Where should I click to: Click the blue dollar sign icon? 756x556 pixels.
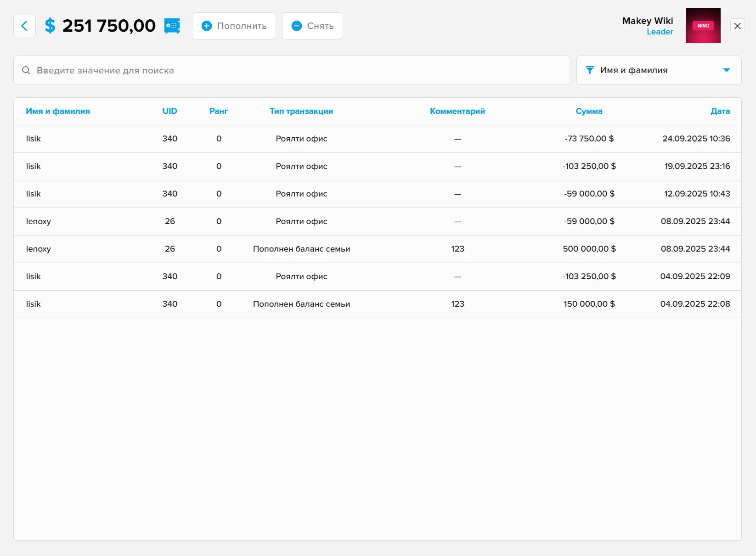pos(50,26)
